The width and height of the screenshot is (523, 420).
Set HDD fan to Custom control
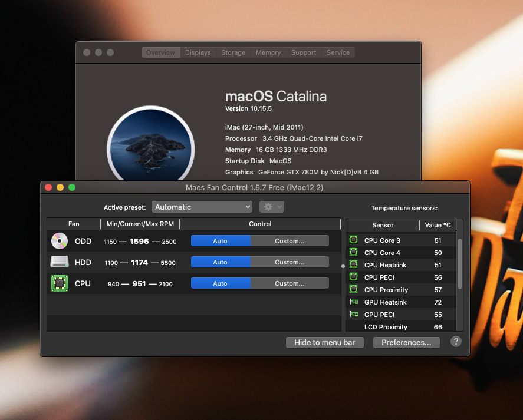coord(290,262)
